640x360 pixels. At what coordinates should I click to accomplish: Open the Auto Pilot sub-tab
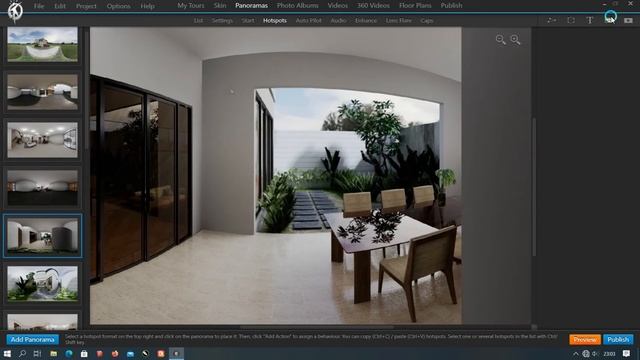309,20
